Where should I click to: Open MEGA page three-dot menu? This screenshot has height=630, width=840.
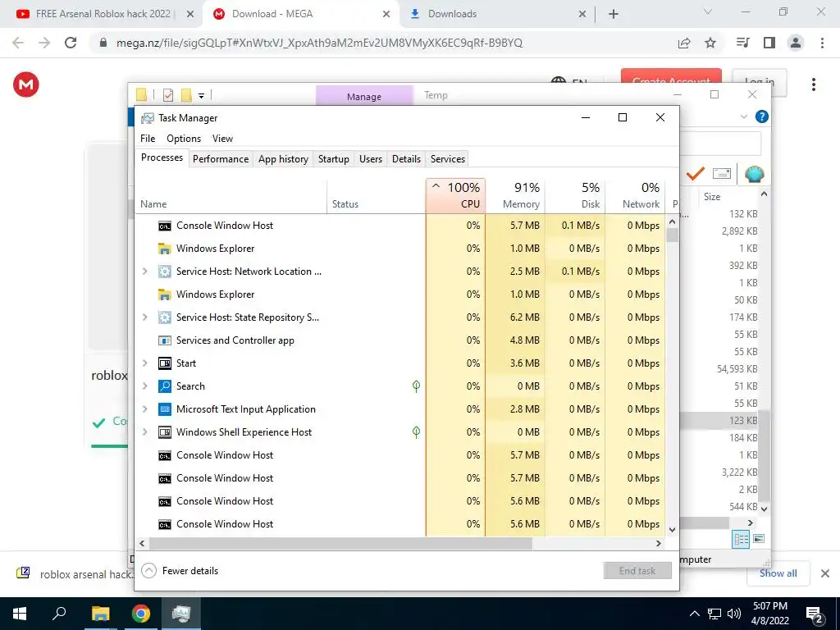[814, 84]
